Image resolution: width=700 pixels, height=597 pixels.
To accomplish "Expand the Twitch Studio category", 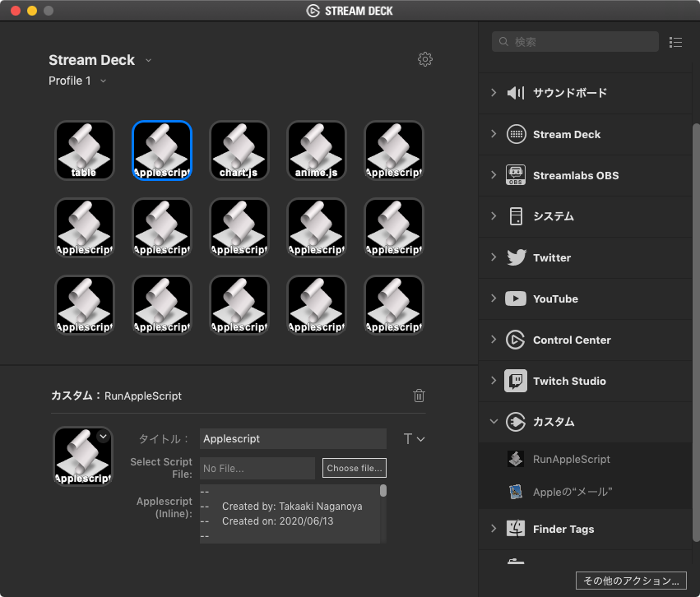I will 494,380.
